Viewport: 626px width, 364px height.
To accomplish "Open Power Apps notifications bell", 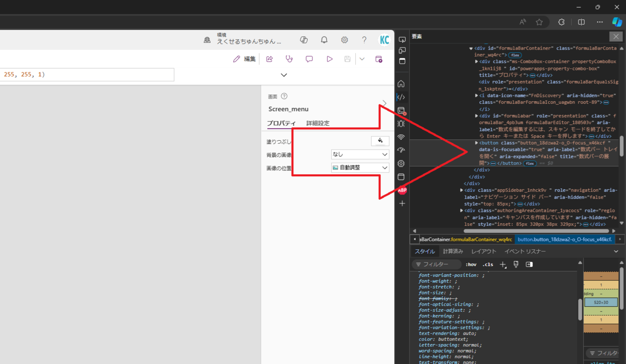I will 324,40.
